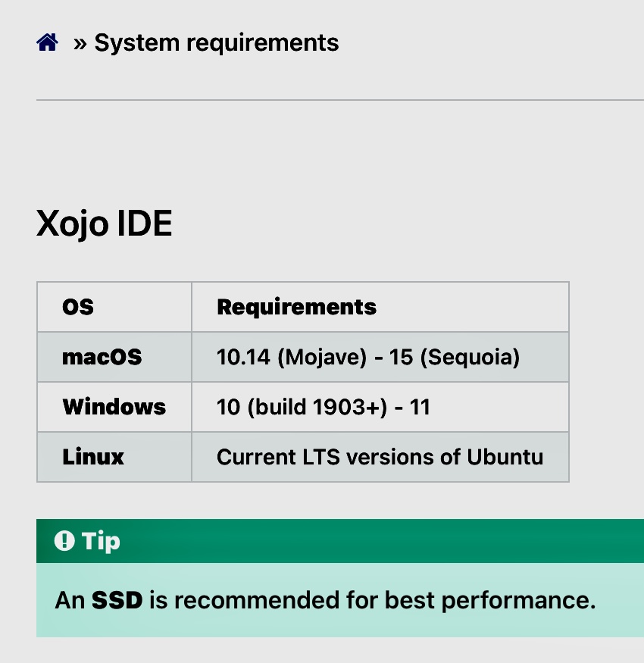This screenshot has height=663, width=644.
Task: Select the Linux row label
Action: tap(93, 457)
